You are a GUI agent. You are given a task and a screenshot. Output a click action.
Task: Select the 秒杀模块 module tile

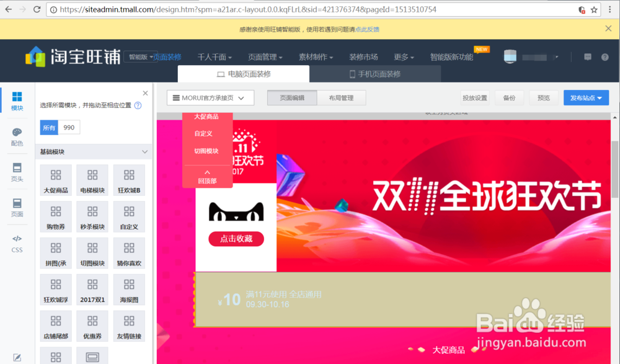pyautogui.click(x=92, y=216)
